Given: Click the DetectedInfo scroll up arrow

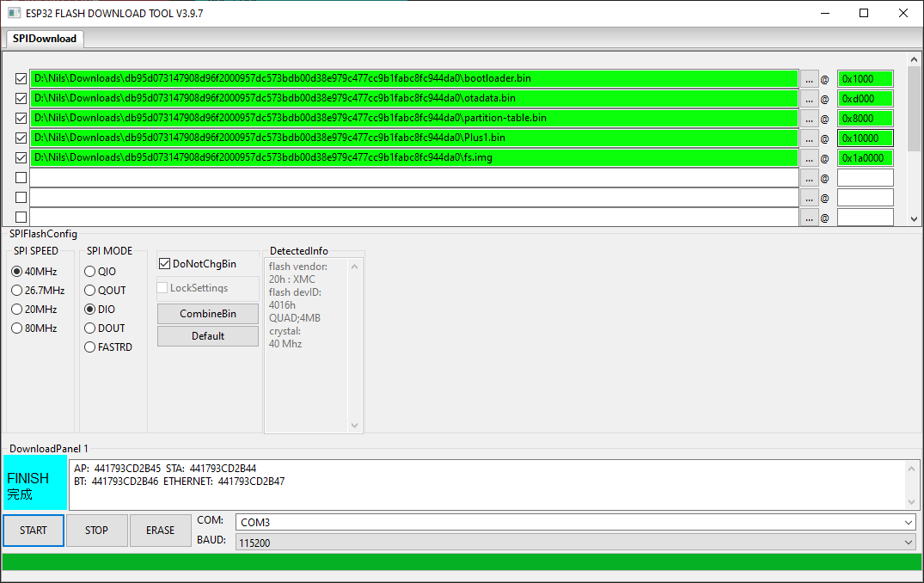Looking at the screenshot, I should pyautogui.click(x=354, y=267).
